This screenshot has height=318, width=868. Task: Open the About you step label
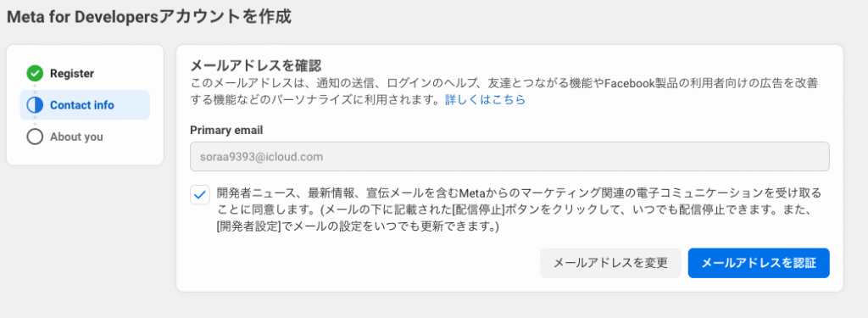tap(76, 137)
